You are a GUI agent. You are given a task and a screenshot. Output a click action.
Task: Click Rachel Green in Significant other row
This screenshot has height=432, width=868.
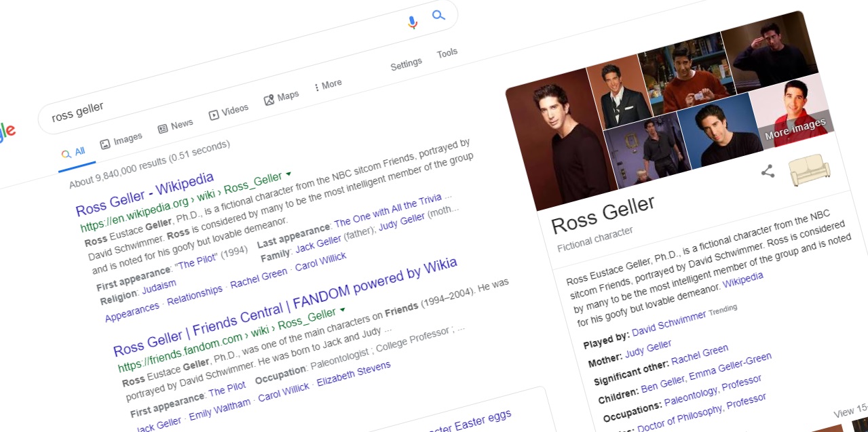click(x=700, y=355)
